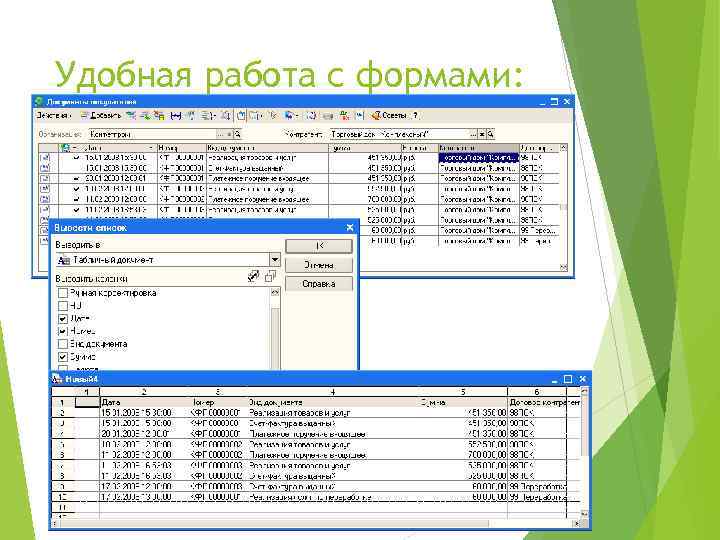Click the magnifier icon next to the Контрагент field
Viewport: 720px width, 540px height.
(490, 134)
